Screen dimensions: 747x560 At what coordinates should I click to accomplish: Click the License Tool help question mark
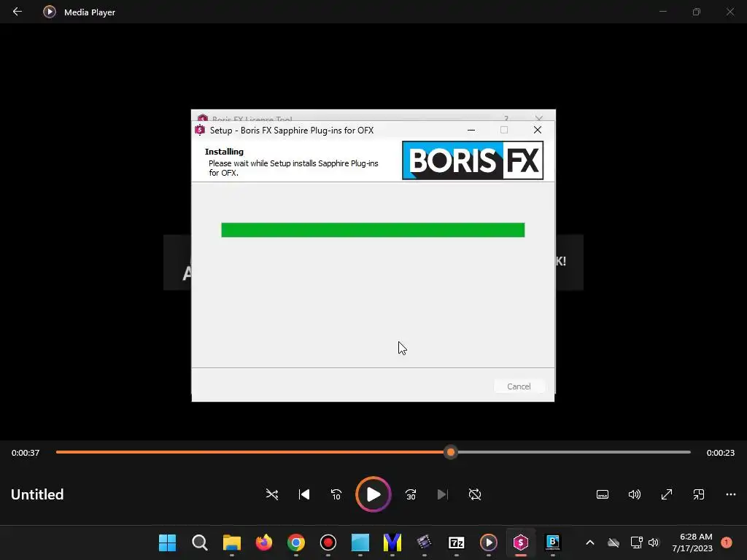(x=506, y=118)
